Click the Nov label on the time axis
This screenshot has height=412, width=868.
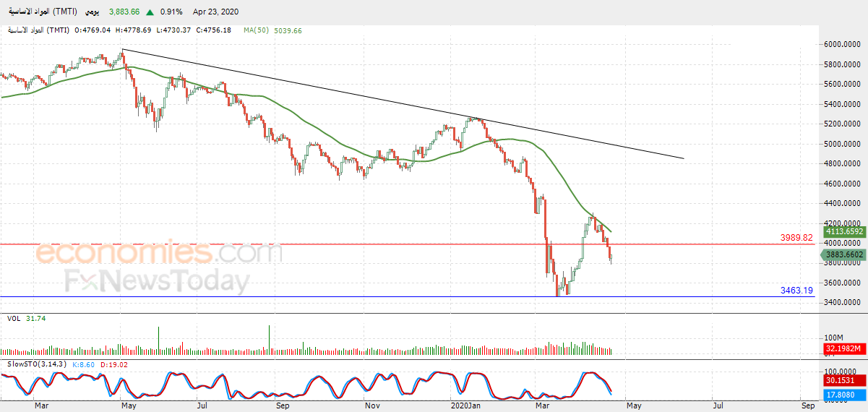(x=372, y=406)
